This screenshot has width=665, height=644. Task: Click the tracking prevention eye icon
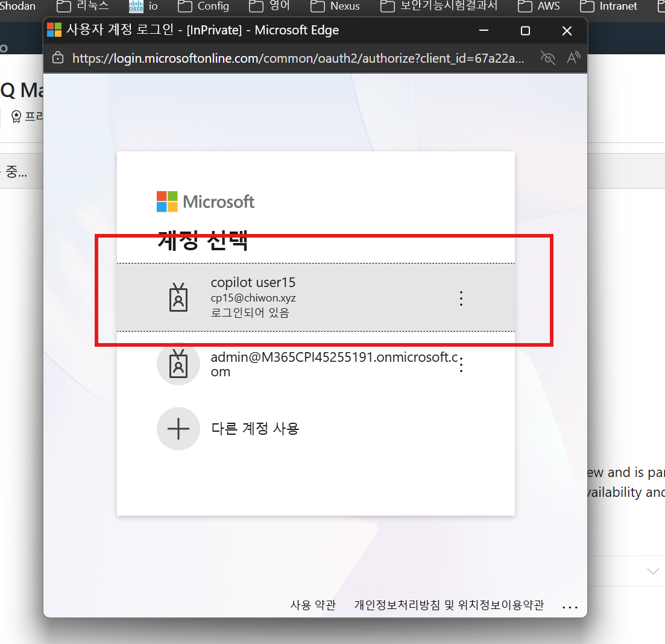[548, 58]
